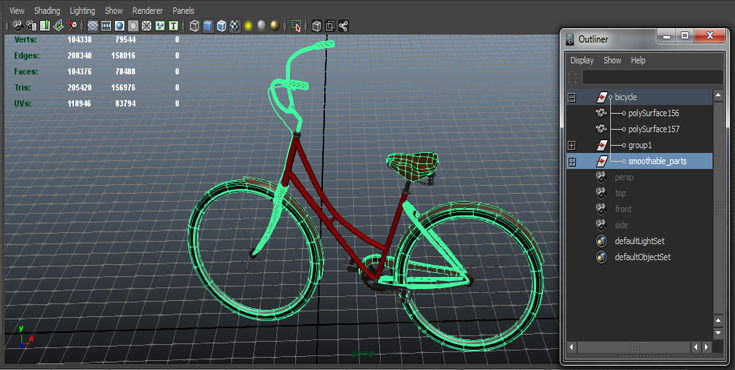The image size is (735, 370).
Task: Open the Outliner Help menu
Action: click(x=638, y=60)
